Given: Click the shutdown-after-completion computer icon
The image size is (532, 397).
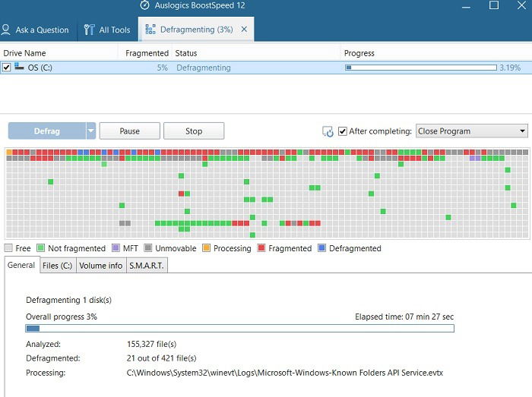Looking at the screenshot, I should (328, 131).
